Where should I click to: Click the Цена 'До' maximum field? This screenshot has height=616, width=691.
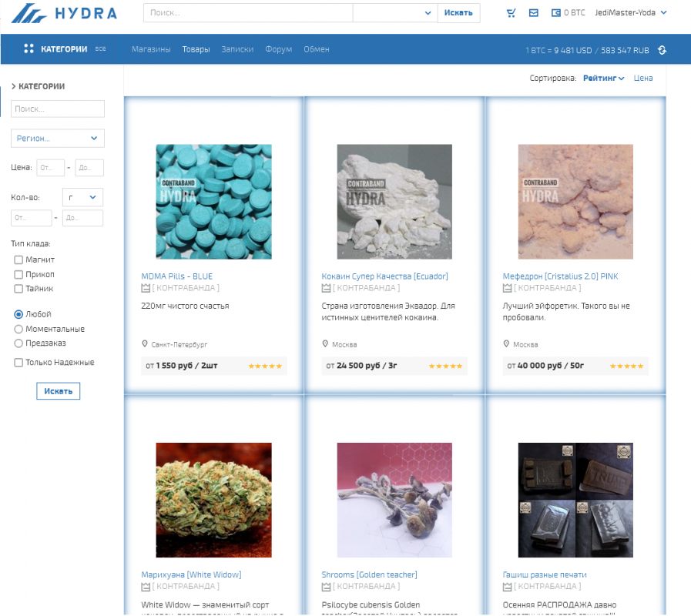click(89, 168)
